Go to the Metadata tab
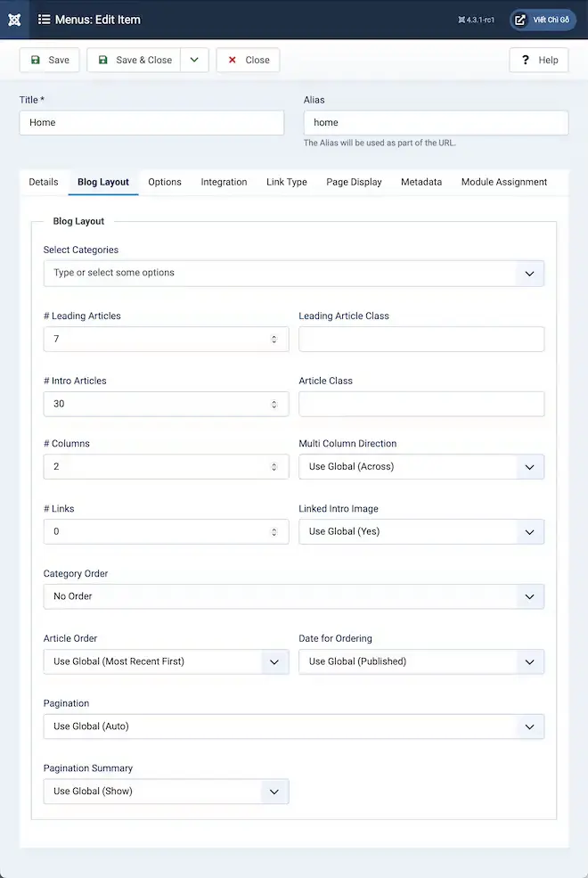This screenshot has height=878, width=588. click(x=421, y=182)
